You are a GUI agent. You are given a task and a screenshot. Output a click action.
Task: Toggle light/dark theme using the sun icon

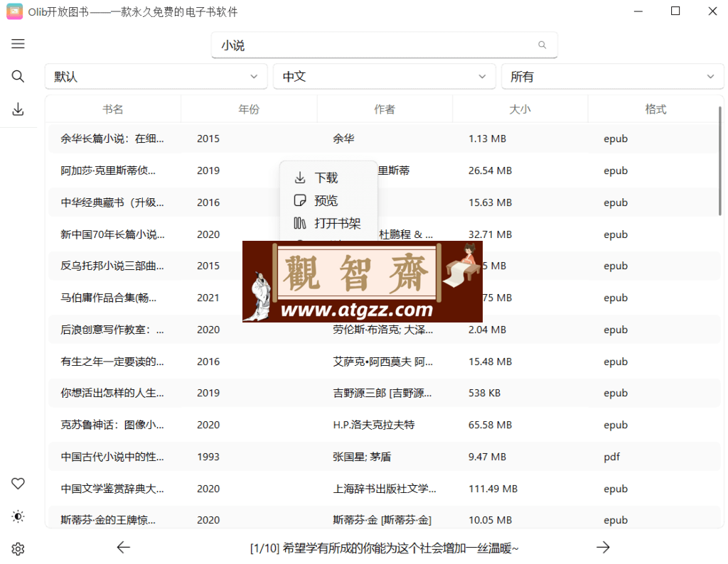18,516
